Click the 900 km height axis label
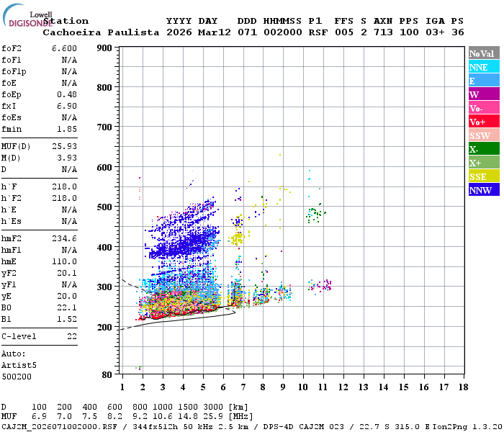504x432 pixels. [104, 48]
